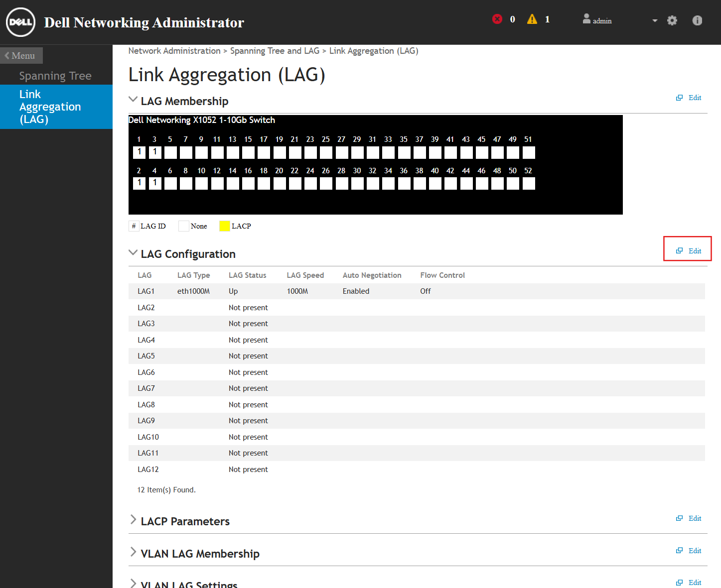Expand the admin dropdown arrow
Screen dimensions: 721x588
point(655,20)
